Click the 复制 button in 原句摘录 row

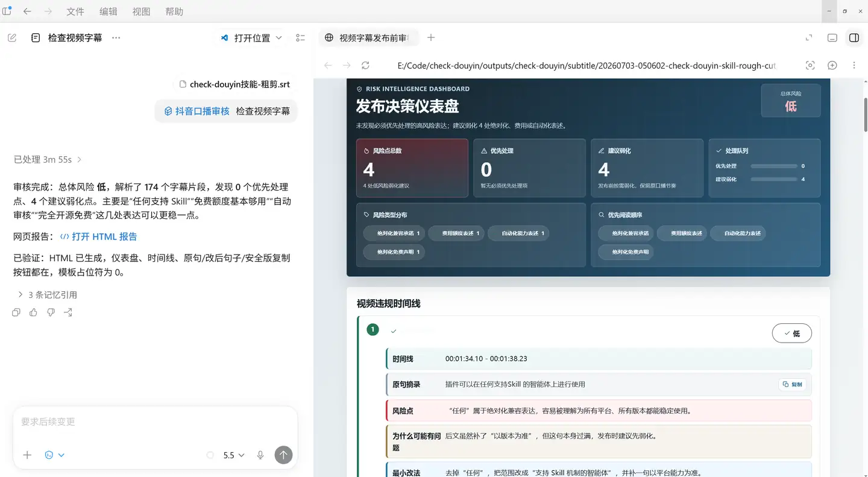pos(793,384)
